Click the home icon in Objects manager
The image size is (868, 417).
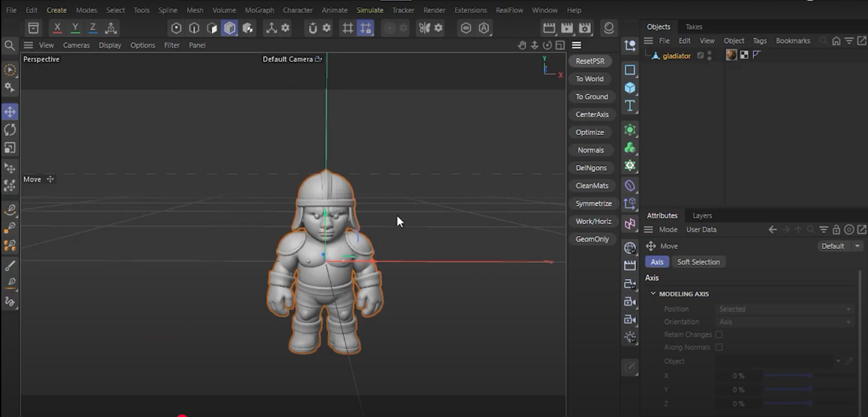836,41
